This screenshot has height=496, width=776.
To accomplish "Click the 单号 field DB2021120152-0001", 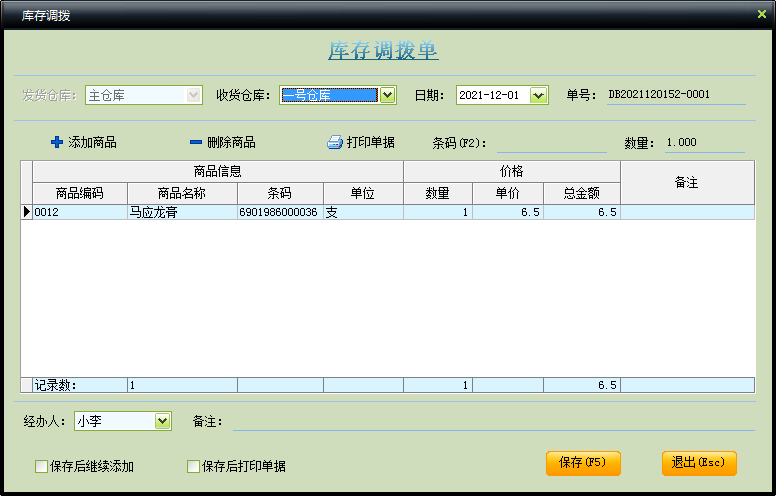I will (676, 95).
